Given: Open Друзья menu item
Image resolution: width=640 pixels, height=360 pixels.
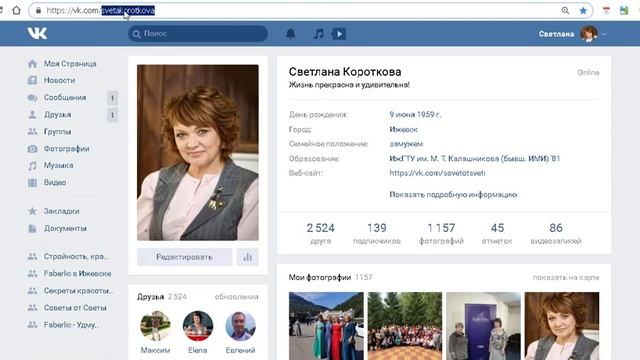Looking at the screenshot, I should 57,115.
